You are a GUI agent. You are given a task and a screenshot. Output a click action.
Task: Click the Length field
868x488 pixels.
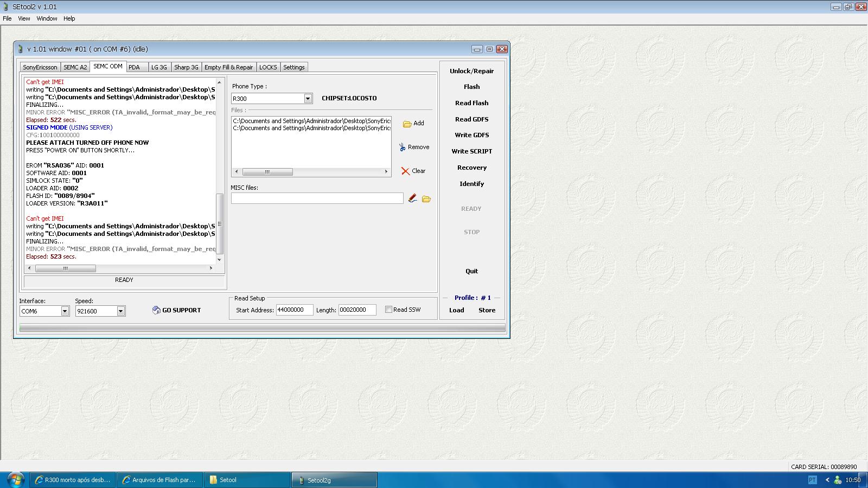(x=358, y=310)
